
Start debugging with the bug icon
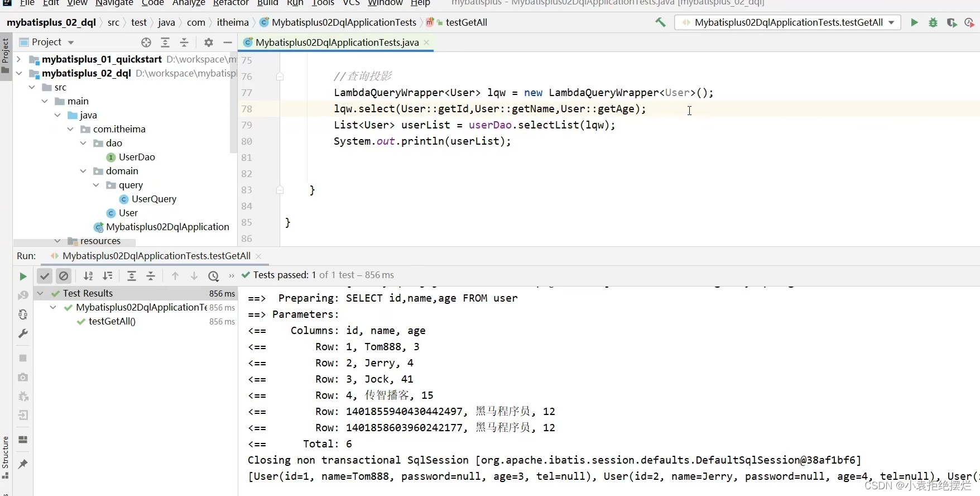(933, 22)
